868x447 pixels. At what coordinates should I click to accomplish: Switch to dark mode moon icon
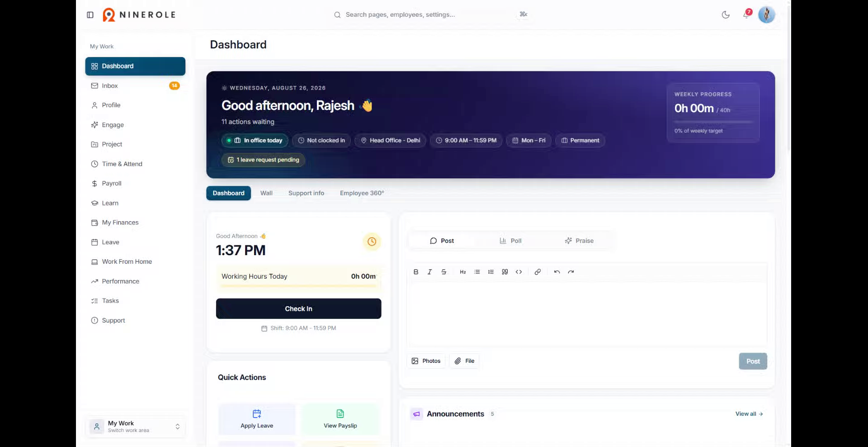point(726,15)
